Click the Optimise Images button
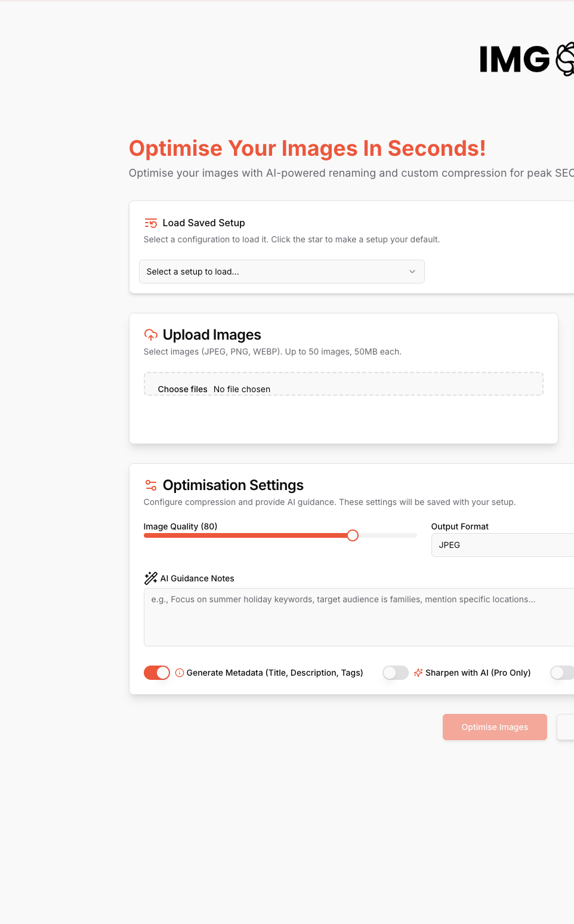 [x=495, y=727]
